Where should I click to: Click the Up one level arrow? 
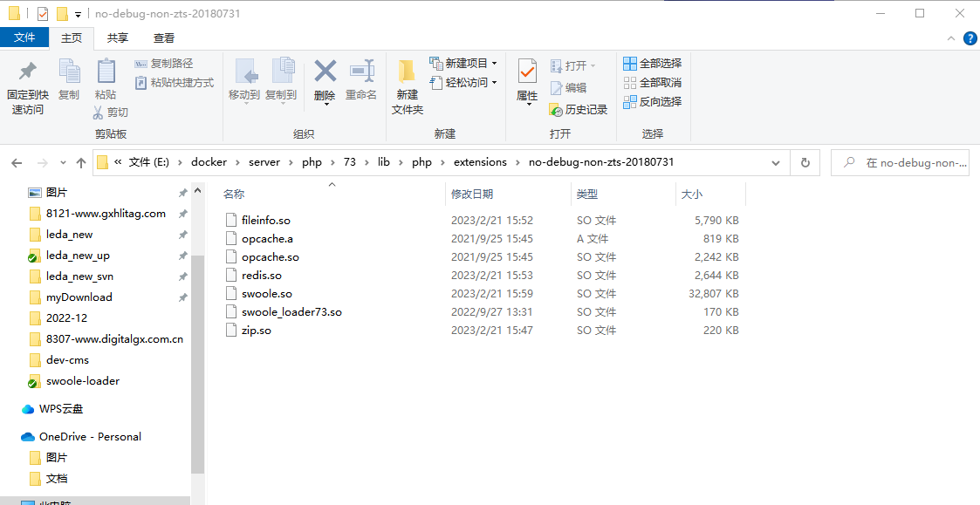pyautogui.click(x=80, y=163)
